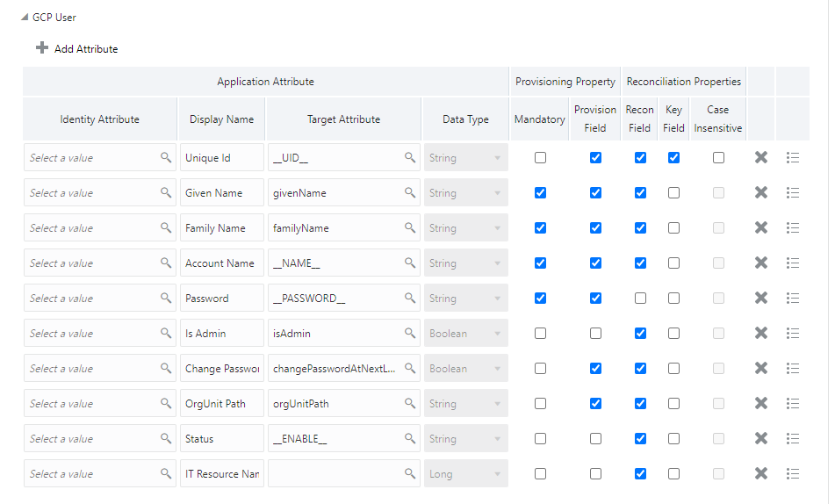
Task: Click the Display Name column header
Action: [x=221, y=119]
